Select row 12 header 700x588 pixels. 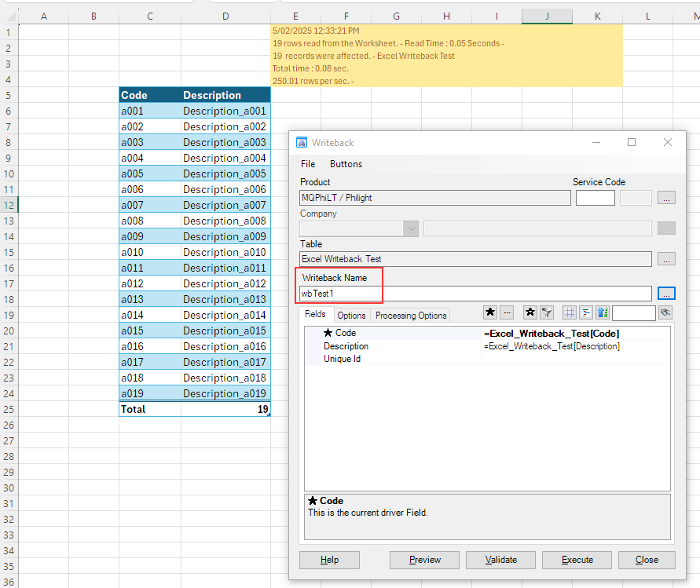coord(9,205)
